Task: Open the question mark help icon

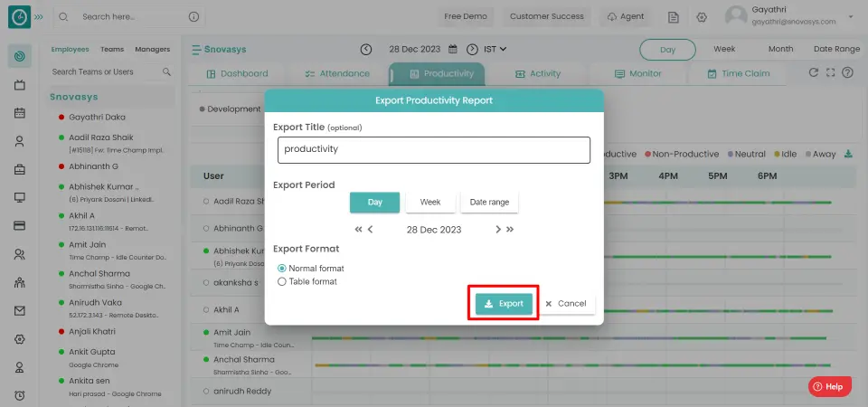Action: 847,72
